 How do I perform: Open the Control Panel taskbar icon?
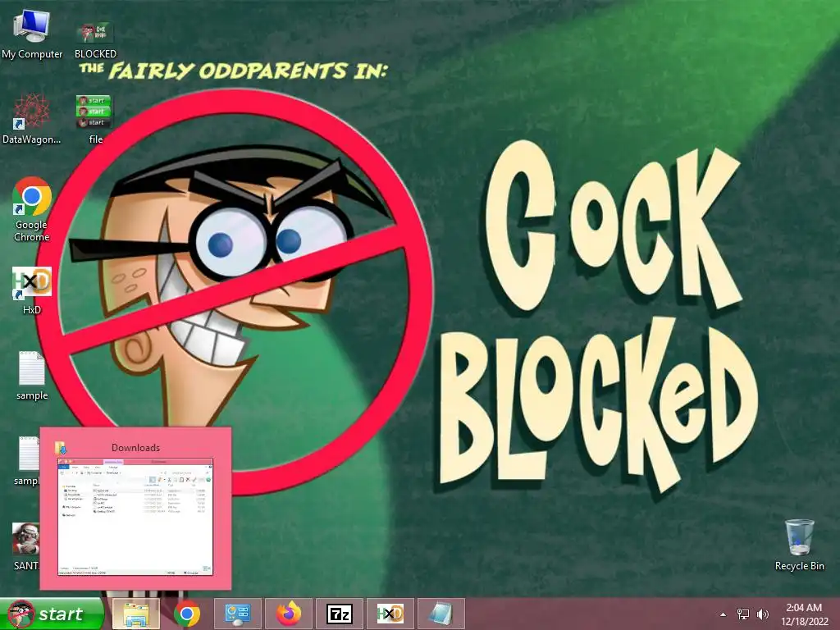(238, 614)
